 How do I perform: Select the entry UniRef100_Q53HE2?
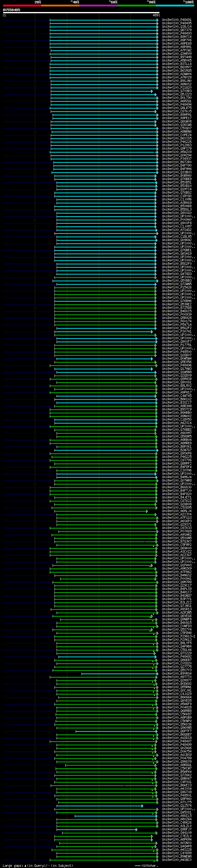click(x=176, y=304)
